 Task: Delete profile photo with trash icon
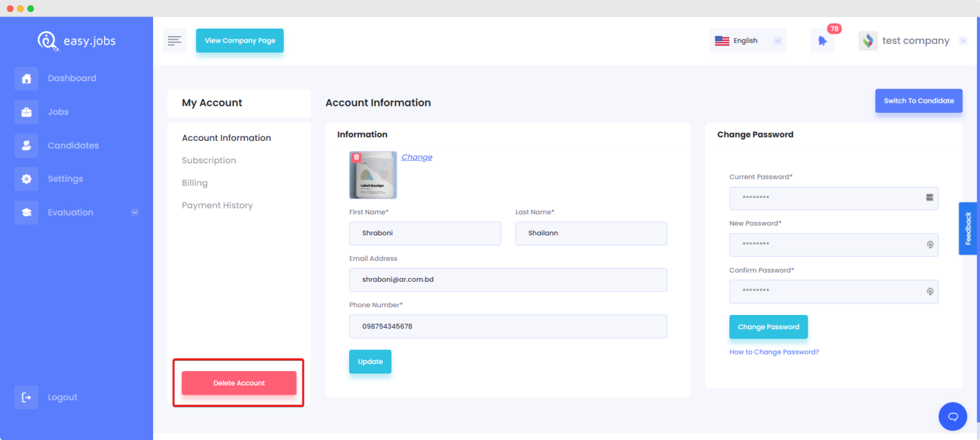(x=357, y=157)
